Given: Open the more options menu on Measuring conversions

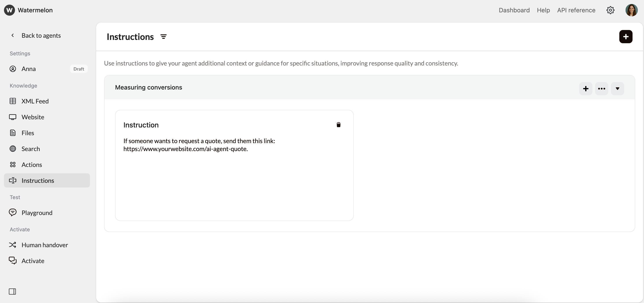Looking at the screenshot, I should coord(602,89).
